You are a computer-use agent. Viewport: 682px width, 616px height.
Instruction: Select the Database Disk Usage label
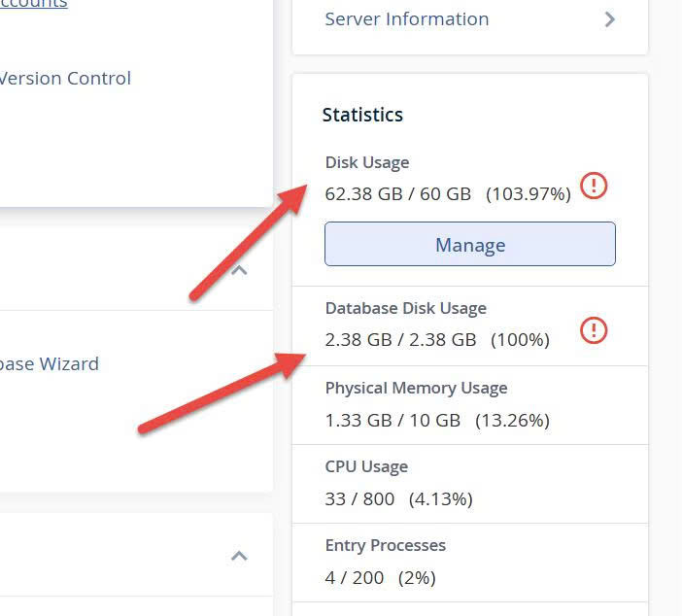coord(406,308)
